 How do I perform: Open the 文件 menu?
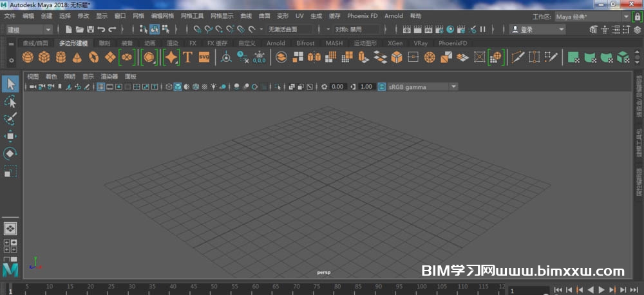[10, 15]
